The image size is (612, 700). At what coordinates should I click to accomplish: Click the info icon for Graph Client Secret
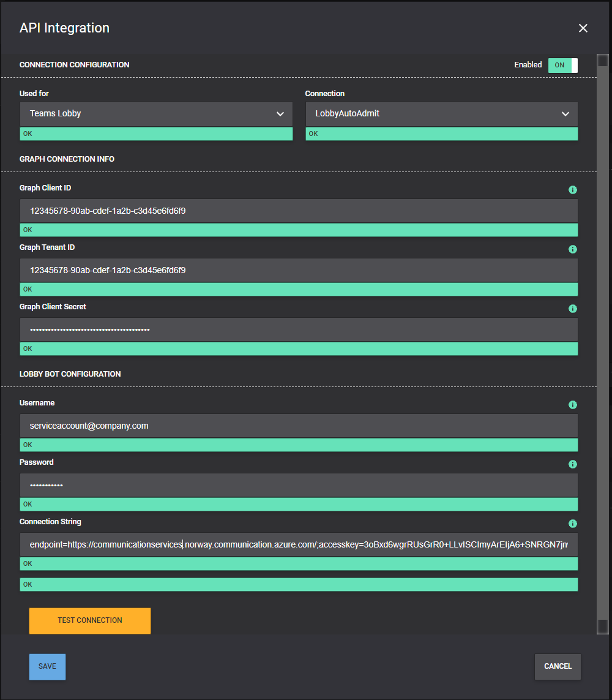573,309
